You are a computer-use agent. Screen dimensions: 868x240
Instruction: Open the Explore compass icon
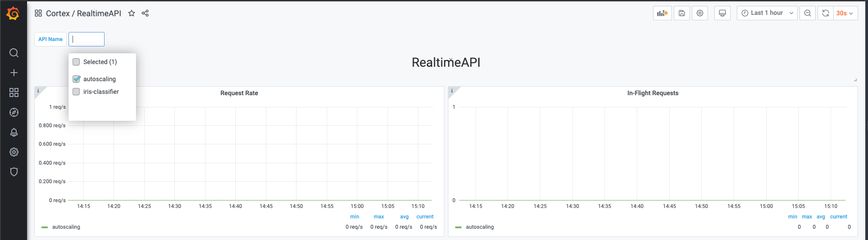click(x=14, y=112)
